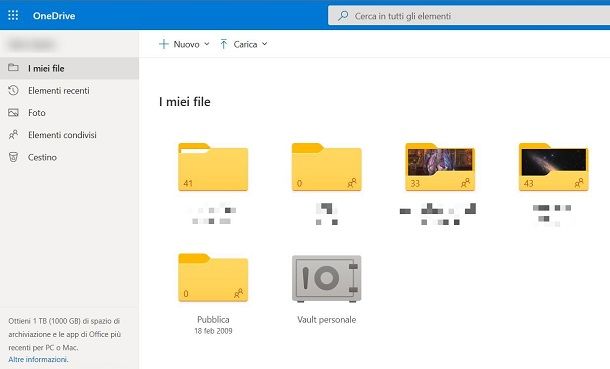Open the app launcher grid icon

[x=13, y=15]
